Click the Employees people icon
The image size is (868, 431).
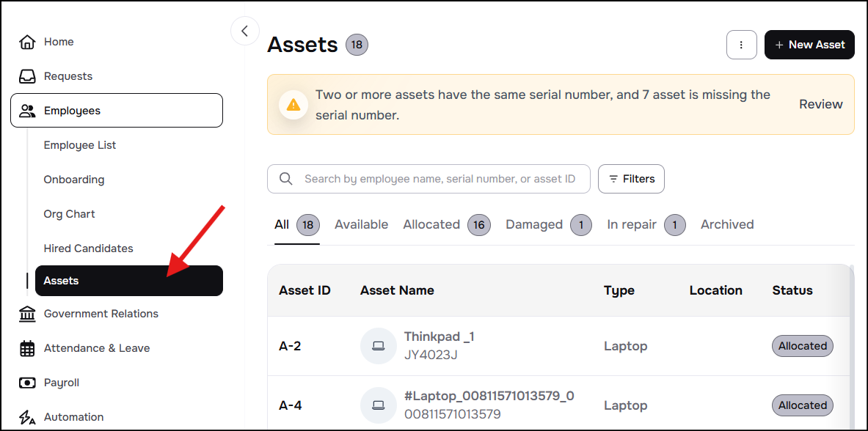pyautogui.click(x=28, y=111)
